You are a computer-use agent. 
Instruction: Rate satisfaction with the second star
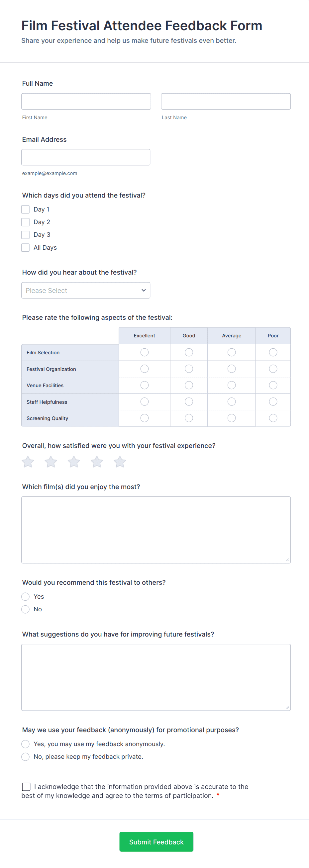pos(51,462)
